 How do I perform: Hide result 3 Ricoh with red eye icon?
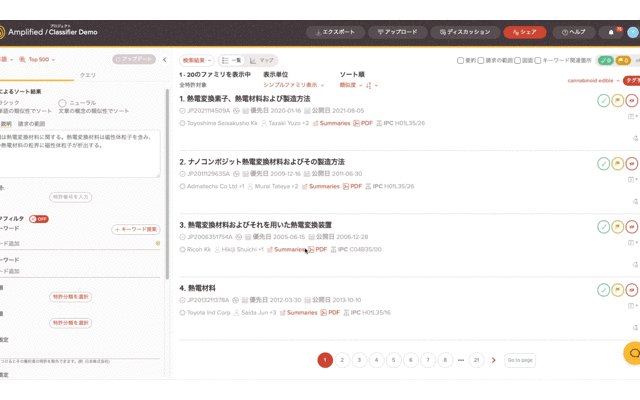[x=631, y=227]
